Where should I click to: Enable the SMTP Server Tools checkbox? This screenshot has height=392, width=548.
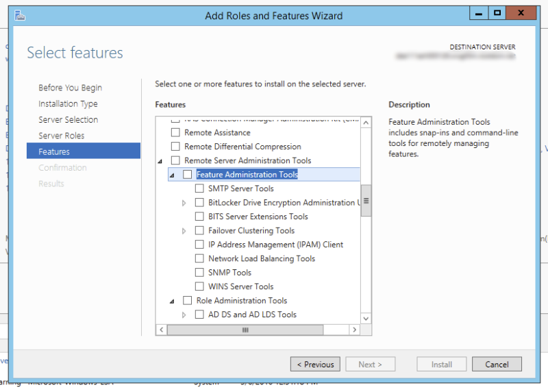pos(199,188)
